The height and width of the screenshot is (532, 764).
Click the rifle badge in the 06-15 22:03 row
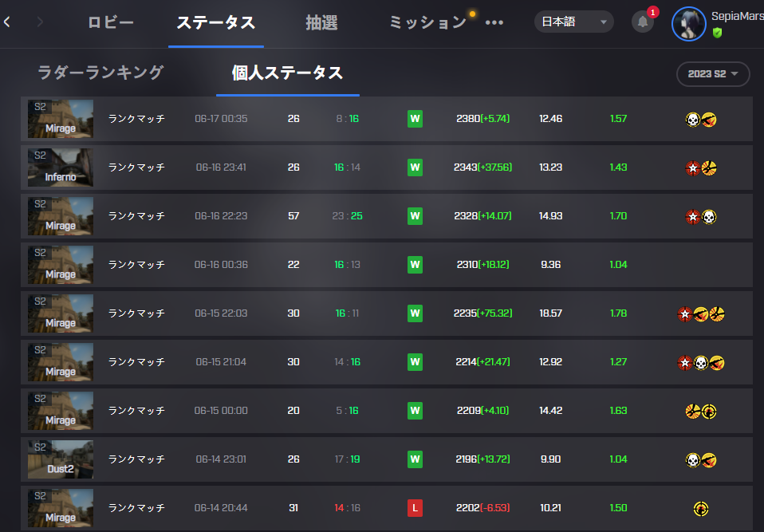pyautogui.click(x=701, y=314)
